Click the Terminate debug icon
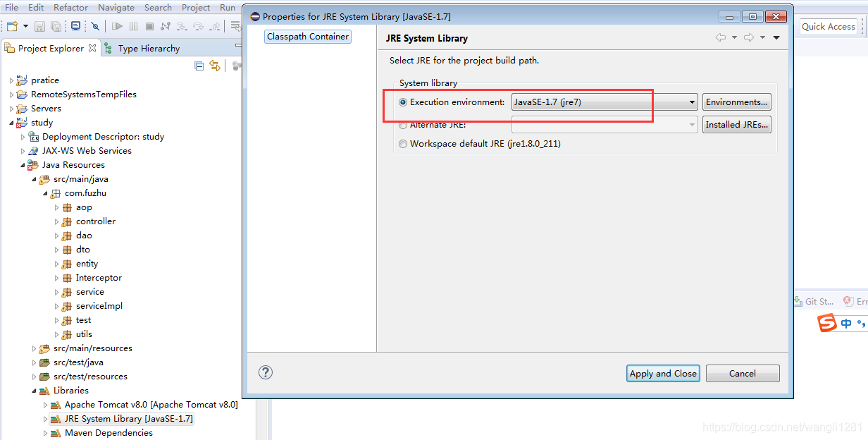Image resolution: width=868 pixels, height=440 pixels. tap(149, 26)
